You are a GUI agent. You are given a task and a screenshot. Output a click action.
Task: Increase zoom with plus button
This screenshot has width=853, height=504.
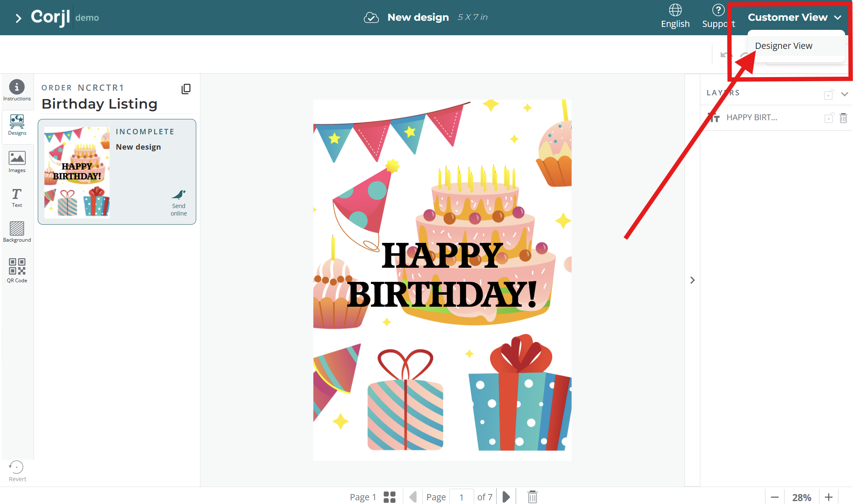[829, 497]
